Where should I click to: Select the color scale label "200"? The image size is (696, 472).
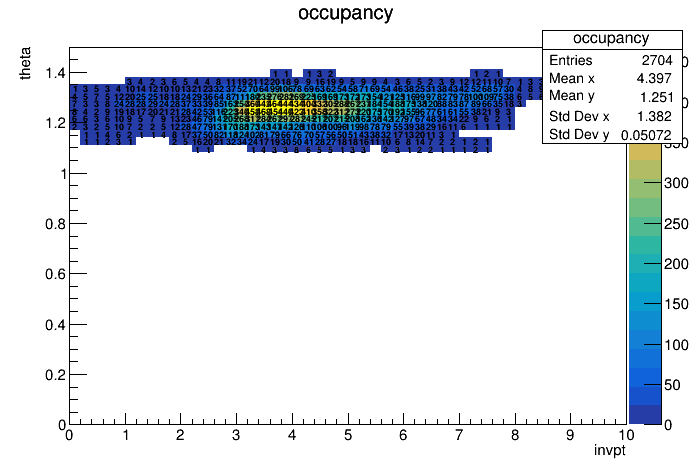click(676, 264)
